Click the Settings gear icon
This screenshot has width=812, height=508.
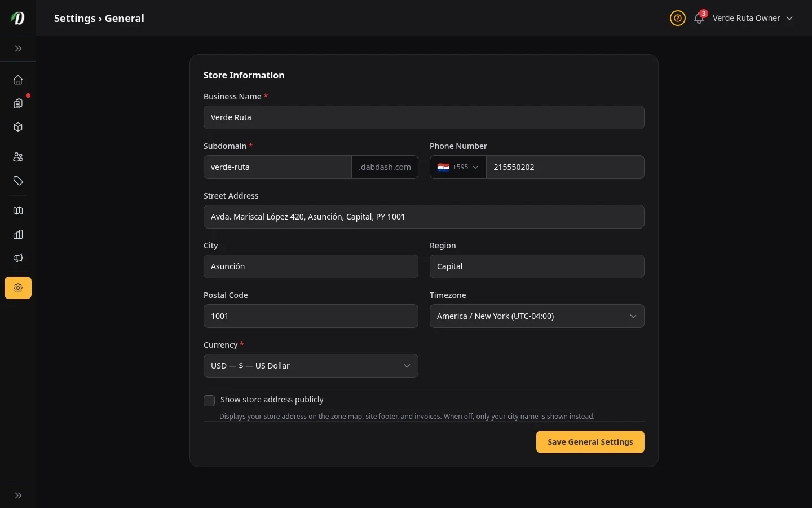pos(18,288)
